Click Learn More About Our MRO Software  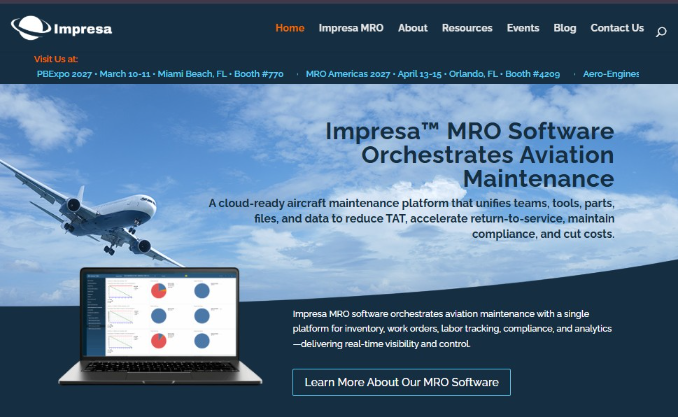401,382
